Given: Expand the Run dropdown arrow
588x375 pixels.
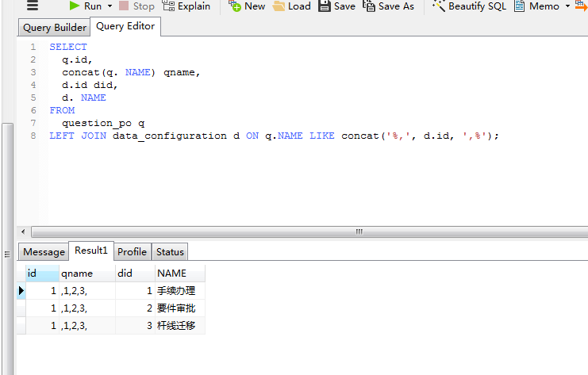Looking at the screenshot, I should pos(110,6).
